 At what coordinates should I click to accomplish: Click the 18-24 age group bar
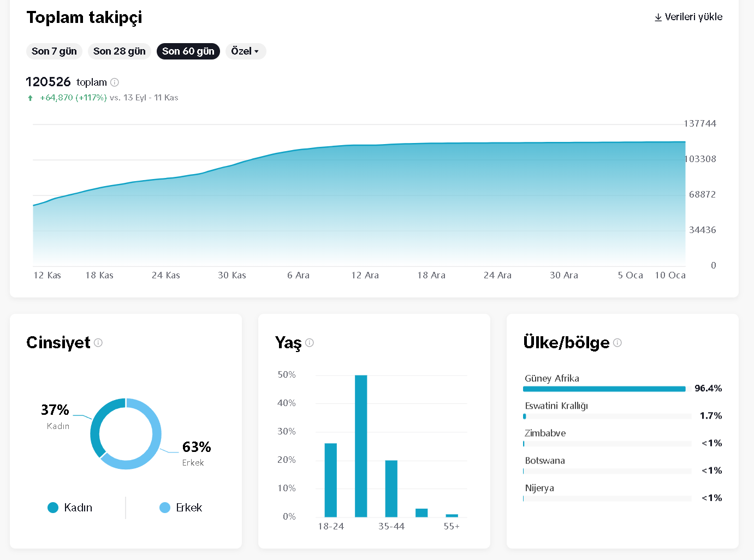pyautogui.click(x=331, y=480)
